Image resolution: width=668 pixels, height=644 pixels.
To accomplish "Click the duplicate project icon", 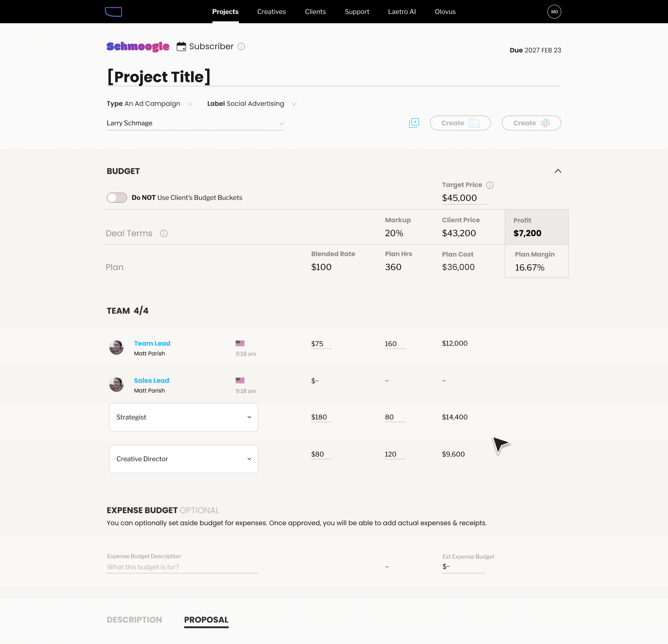I will click(414, 123).
